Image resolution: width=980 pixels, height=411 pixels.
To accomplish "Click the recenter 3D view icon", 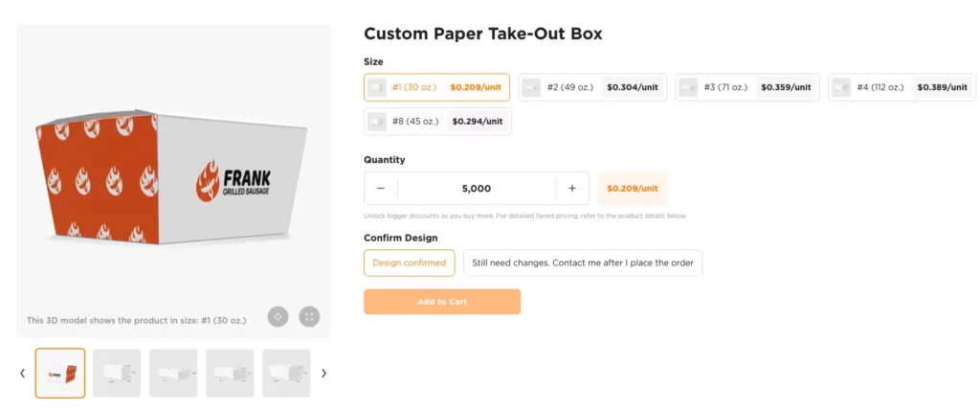I will 278,316.
